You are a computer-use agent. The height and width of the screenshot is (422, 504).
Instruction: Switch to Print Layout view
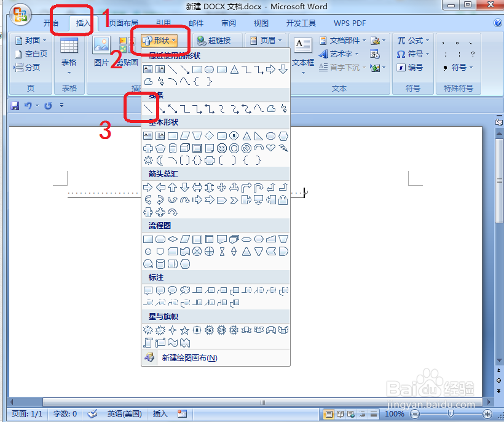click(x=328, y=414)
